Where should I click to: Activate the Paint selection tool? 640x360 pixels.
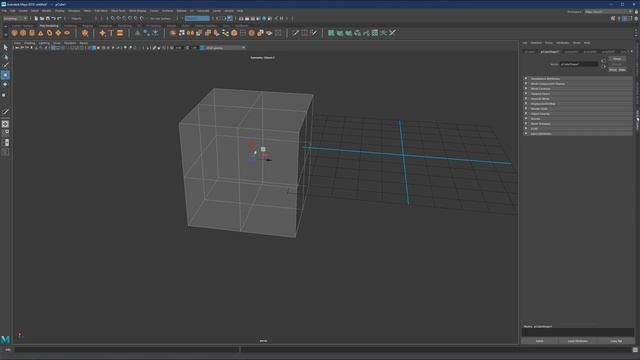tap(5, 66)
